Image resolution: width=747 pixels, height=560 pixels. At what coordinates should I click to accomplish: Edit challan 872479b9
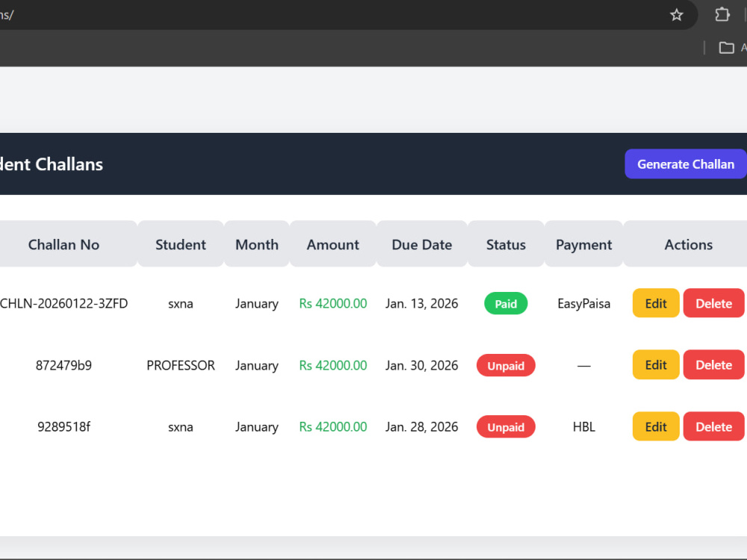(656, 365)
